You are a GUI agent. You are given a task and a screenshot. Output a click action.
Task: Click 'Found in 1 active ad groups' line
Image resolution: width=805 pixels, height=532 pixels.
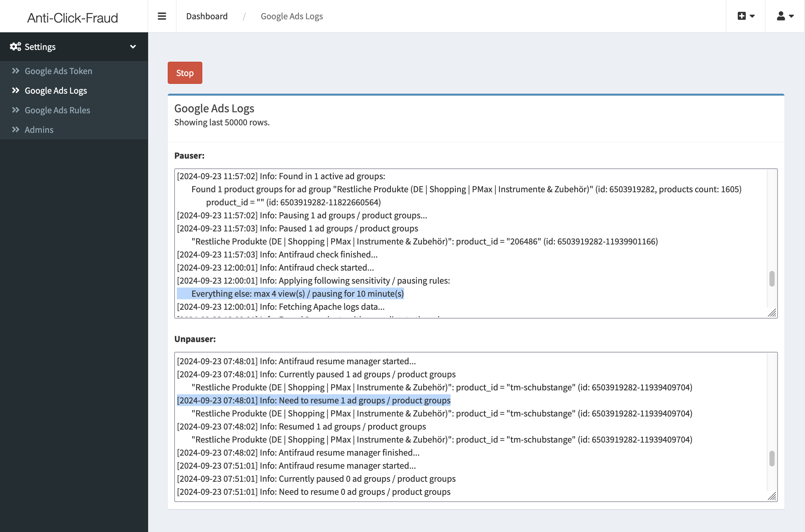pyautogui.click(x=281, y=176)
